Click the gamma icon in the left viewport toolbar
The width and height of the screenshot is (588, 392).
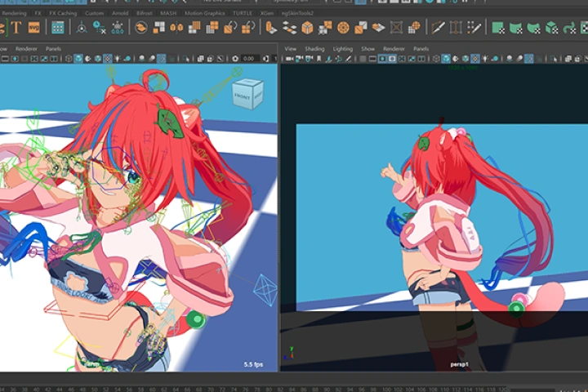265,59
